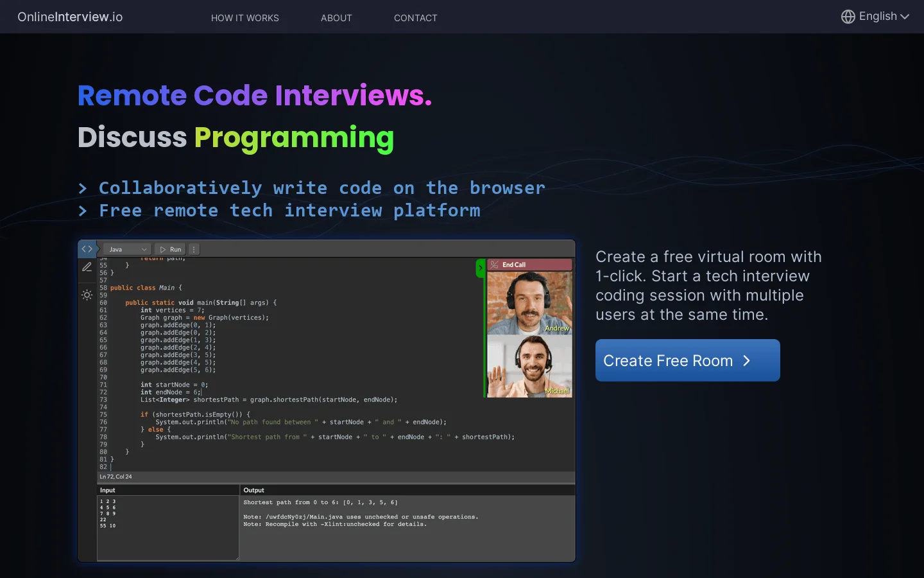
Task: Click the OnlineInterview.io logo
Action: point(70,17)
